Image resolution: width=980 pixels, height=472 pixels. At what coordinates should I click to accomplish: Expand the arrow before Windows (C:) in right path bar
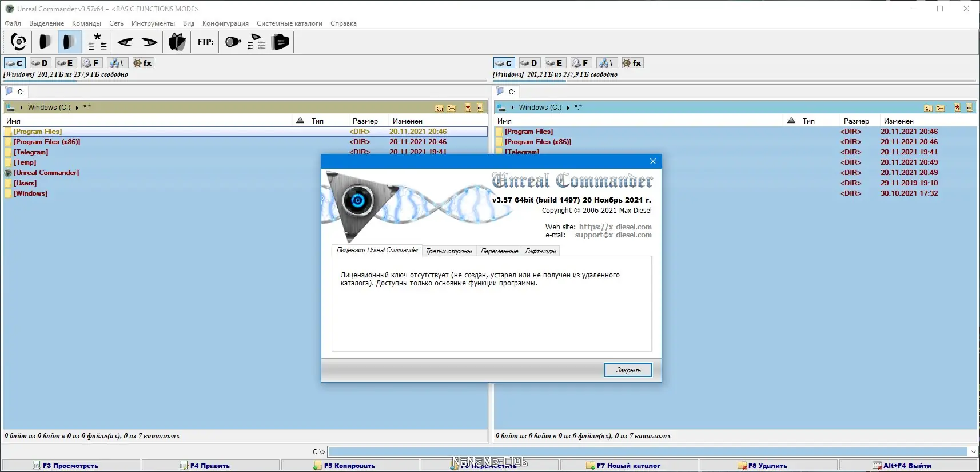(x=513, y=108)
